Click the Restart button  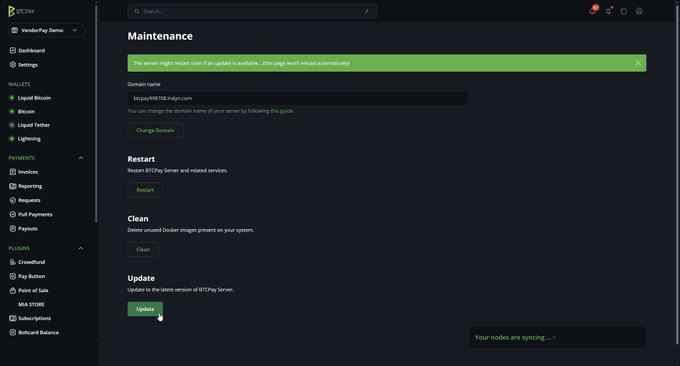coord(145,190)
